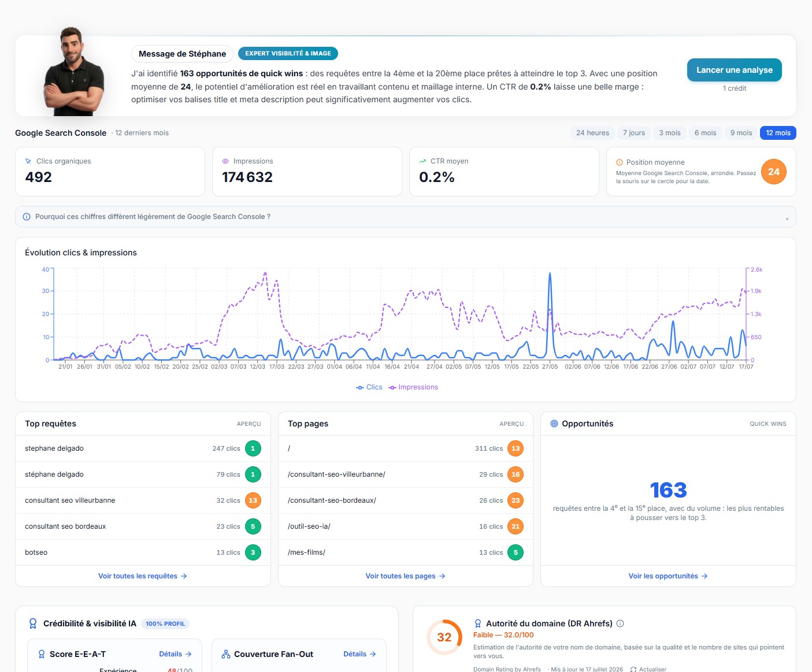Image resolution: width=812 pixels, height=672 pixels.
Task: Click the Lancer une analyse button
Action: [734, 70]
